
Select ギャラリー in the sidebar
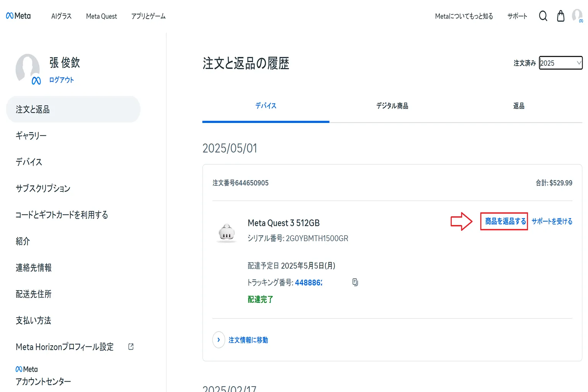pyautogui.click(x=31, y=136)
